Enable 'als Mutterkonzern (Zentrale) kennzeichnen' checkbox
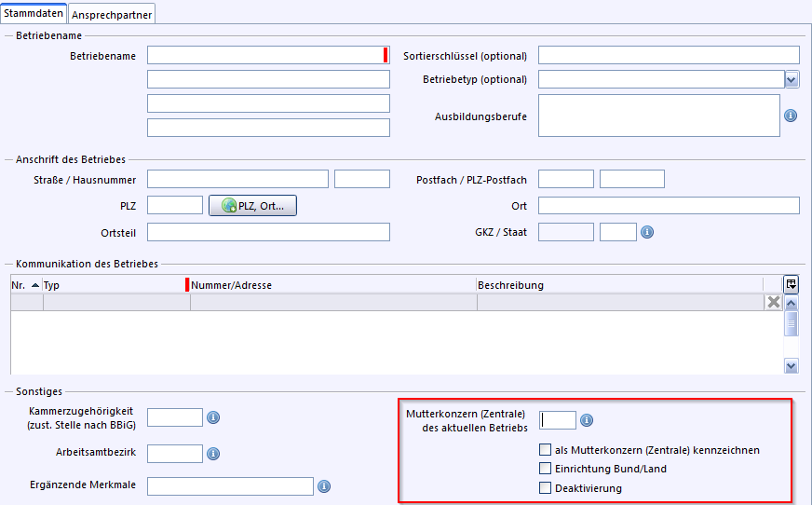The image size is (812, 505). click(x=546, y=450)
